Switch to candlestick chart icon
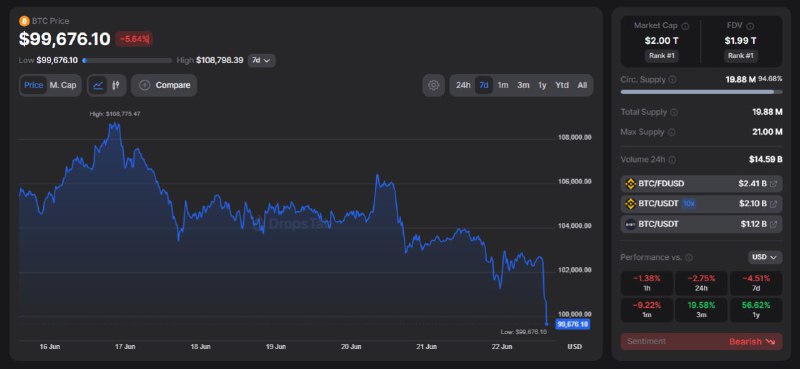Image resolution: width=800 pixels, height=369 pixels. click(x=116, y=85)
